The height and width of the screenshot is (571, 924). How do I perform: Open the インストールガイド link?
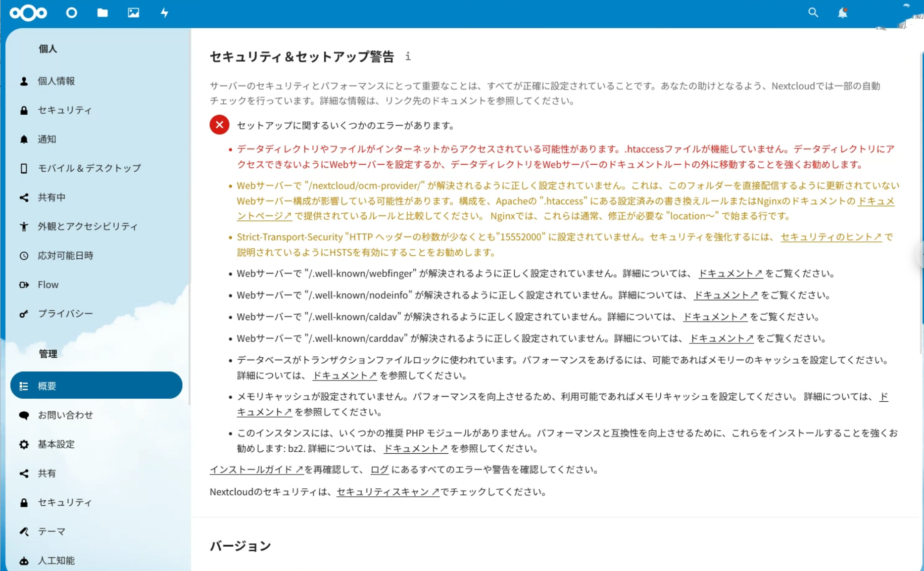(256, 470)
